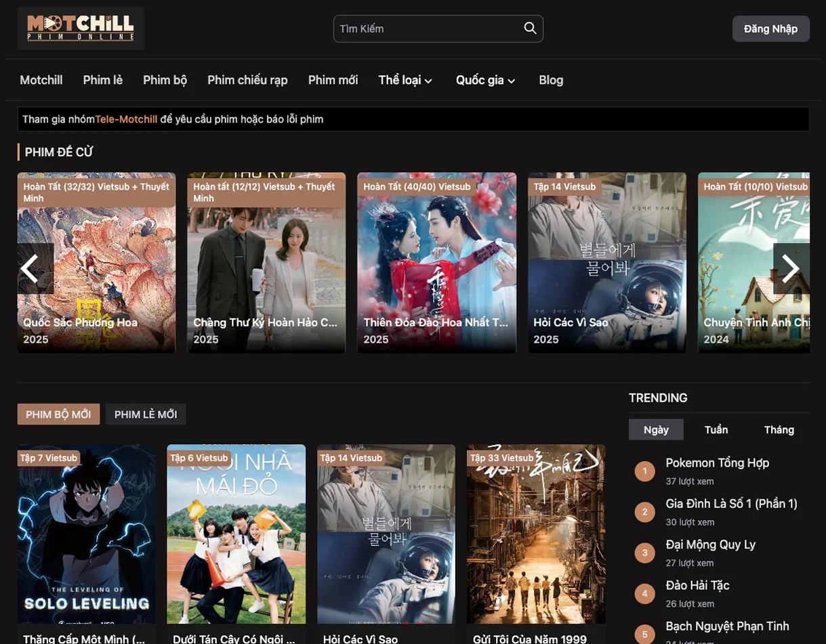Click the Đăng Nhập button
Viewport: 826px width, 644px height.
tap(770, 28)
